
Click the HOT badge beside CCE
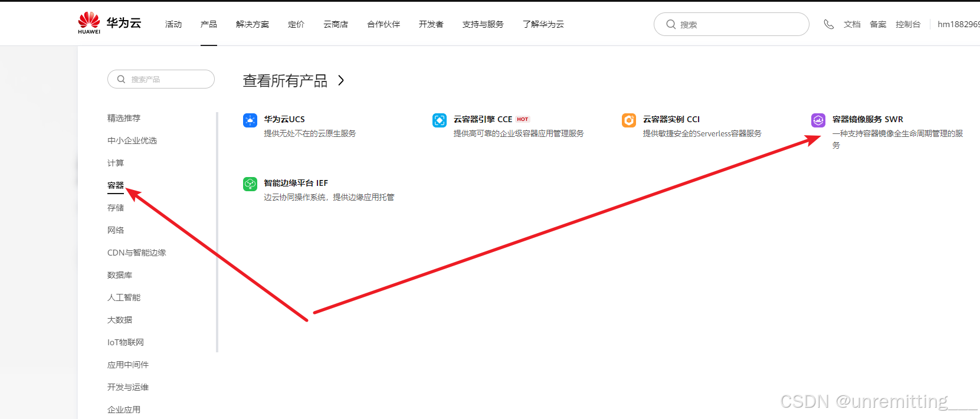(x=523, y=119)
